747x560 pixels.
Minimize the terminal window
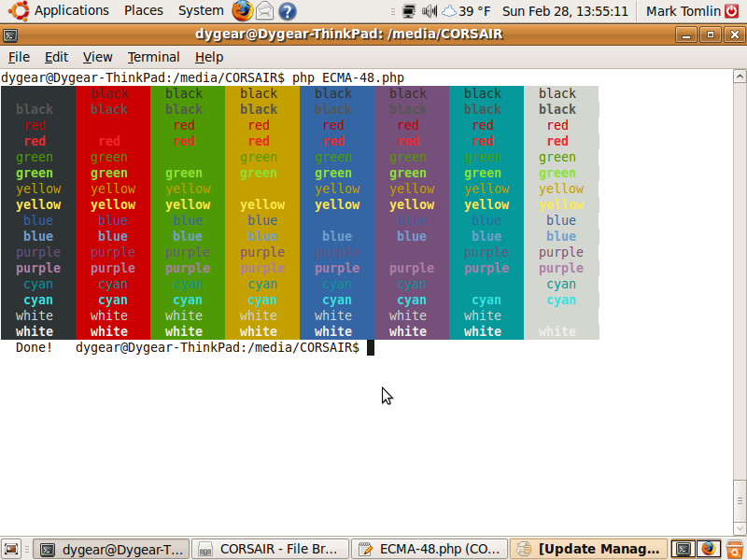686,35
